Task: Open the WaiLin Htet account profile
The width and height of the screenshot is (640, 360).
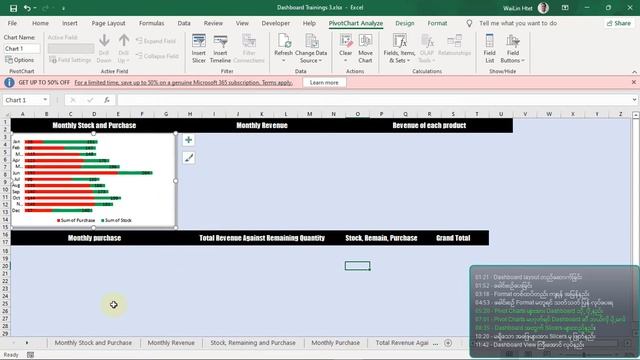Action: pyautogui.click(x=526, y=8)
